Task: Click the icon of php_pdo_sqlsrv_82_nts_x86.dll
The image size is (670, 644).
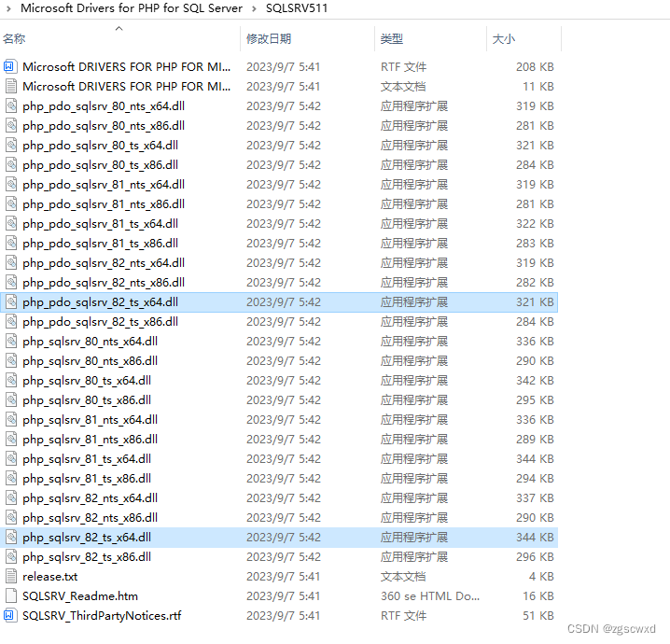Action: pos(11,283)
